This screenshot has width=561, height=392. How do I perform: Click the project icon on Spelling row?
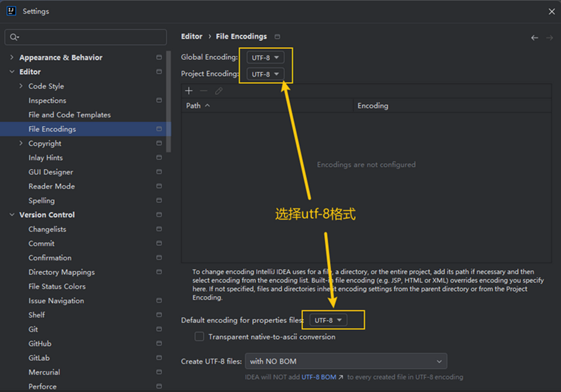[159, 200]
